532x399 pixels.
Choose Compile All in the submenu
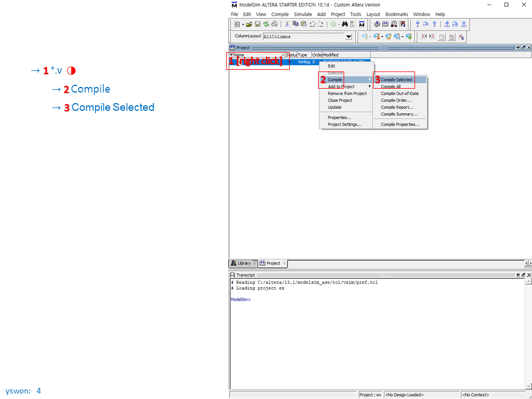[400, 86]
